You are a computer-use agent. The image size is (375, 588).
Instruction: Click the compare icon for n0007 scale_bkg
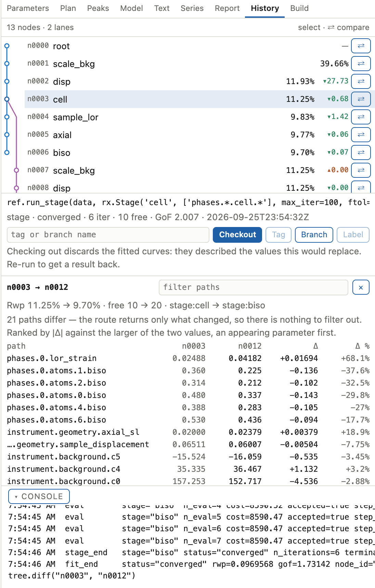[x=361, y=170]
